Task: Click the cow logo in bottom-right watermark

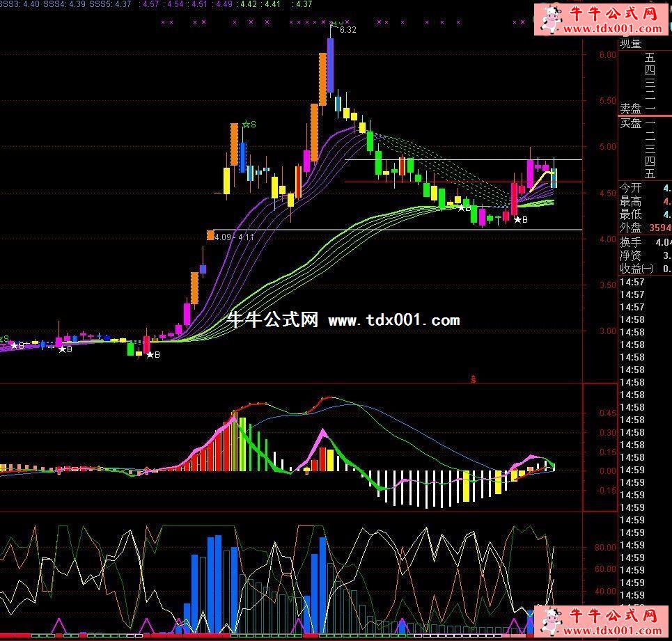Action: [551, 622]
